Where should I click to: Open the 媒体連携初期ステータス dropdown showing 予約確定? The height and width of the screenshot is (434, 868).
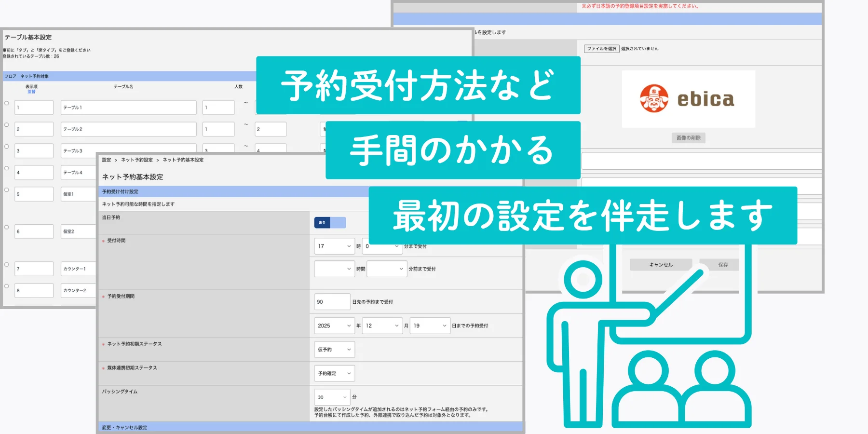335,373
